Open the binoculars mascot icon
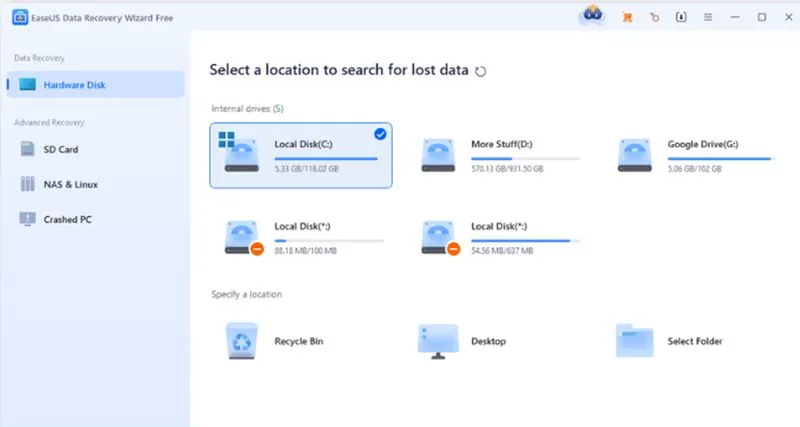The image size is (800, 427). [592, 15]
